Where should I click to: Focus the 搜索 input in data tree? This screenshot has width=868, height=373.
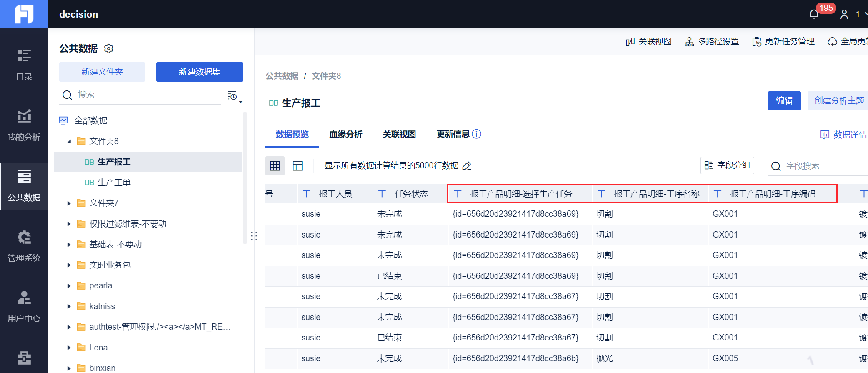coord(148,95)
